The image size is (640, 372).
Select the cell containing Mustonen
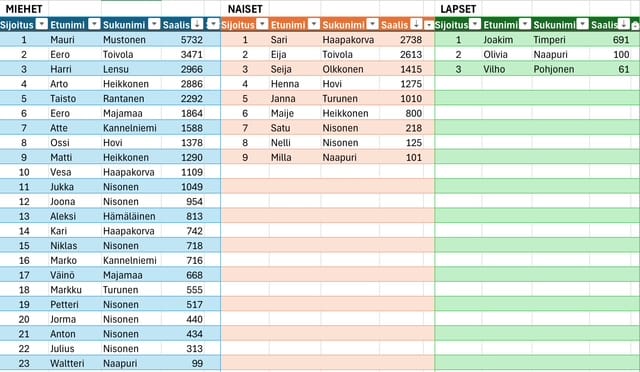[131, 40]
